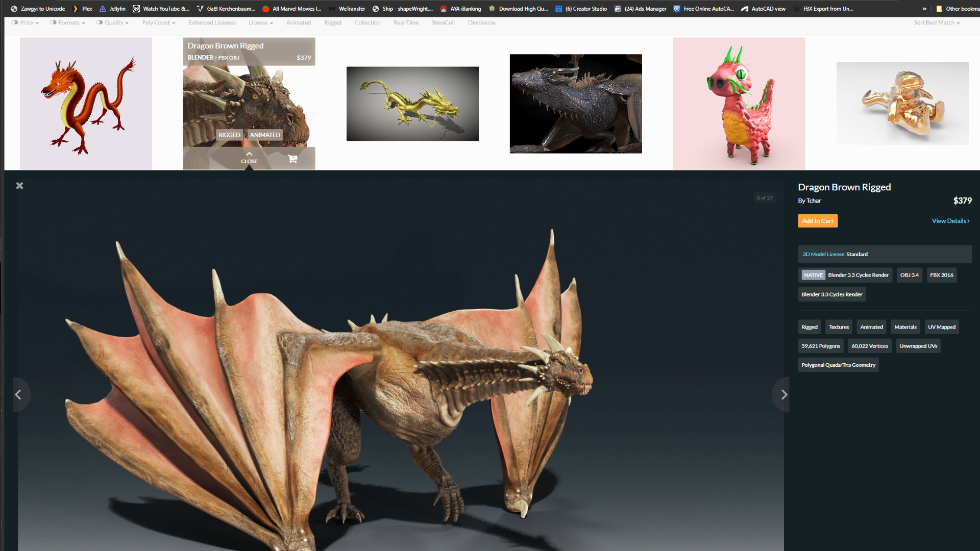The image size is (980, 551).
Task: Go to previous image with left arrow
Action: 19,394
